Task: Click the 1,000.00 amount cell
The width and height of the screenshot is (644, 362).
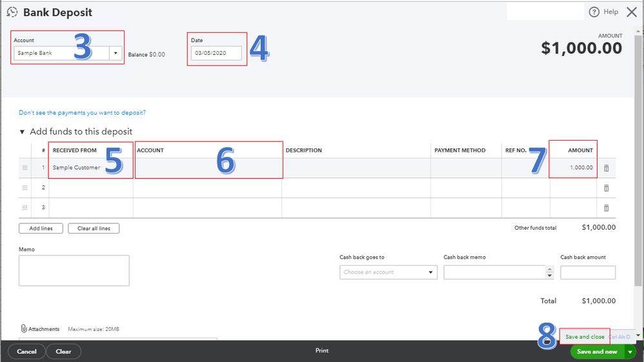Action: coord(574,168)
